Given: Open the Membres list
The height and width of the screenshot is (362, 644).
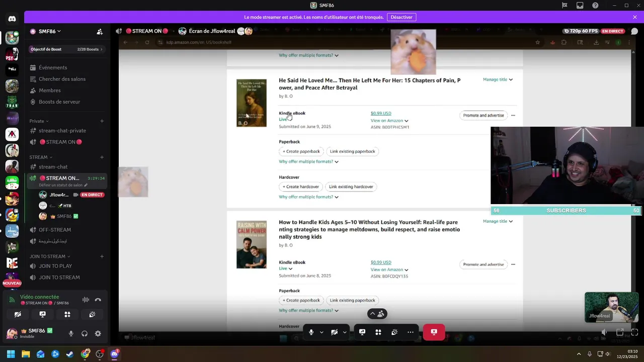Looking at the screenshot, I should [66, 90].
